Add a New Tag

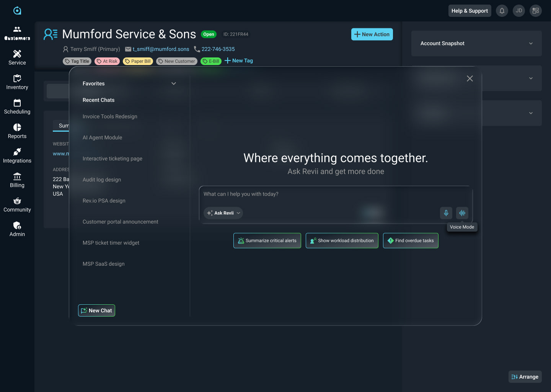(239, 60)
